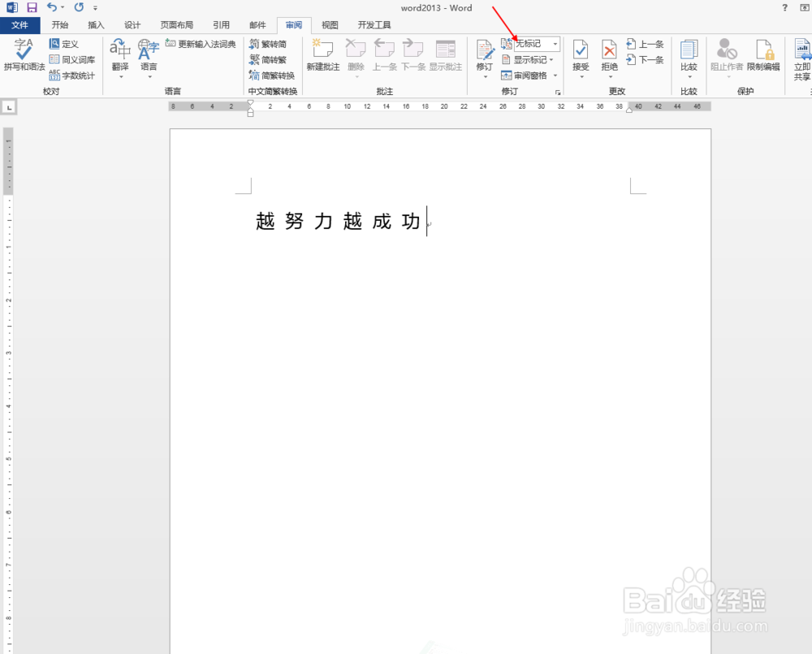Click after text 越努力越成功 in document
The height and width of the screenshot is (654, 812).
pos(425,222)
